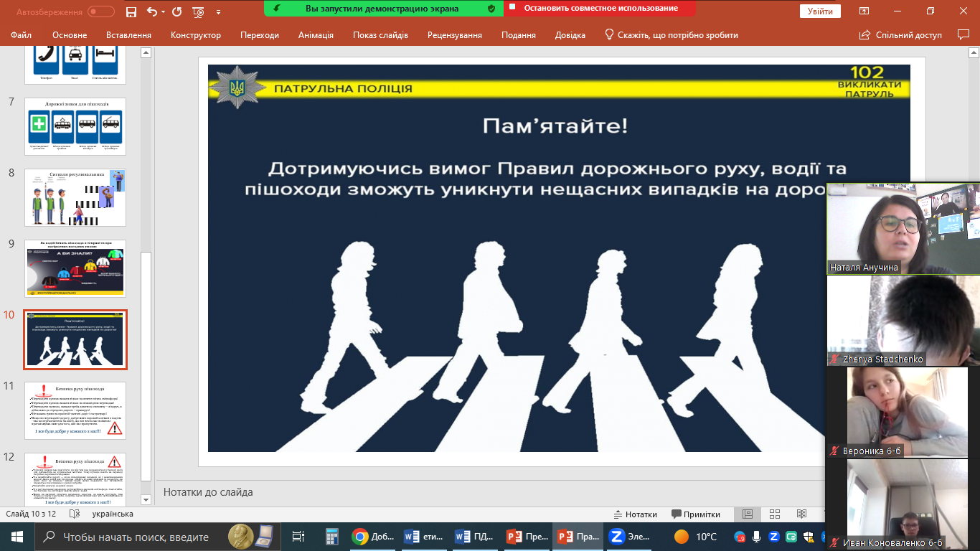This screenshot has height=551, width=980.
Task: Undo the last action
Action: pos(151,11)
